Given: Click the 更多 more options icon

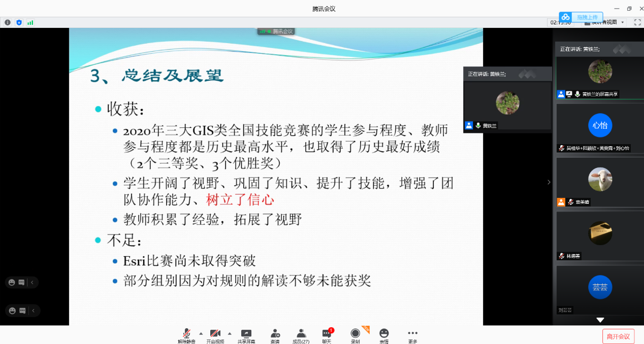Looking at the screenshot, I should point(412,335).
